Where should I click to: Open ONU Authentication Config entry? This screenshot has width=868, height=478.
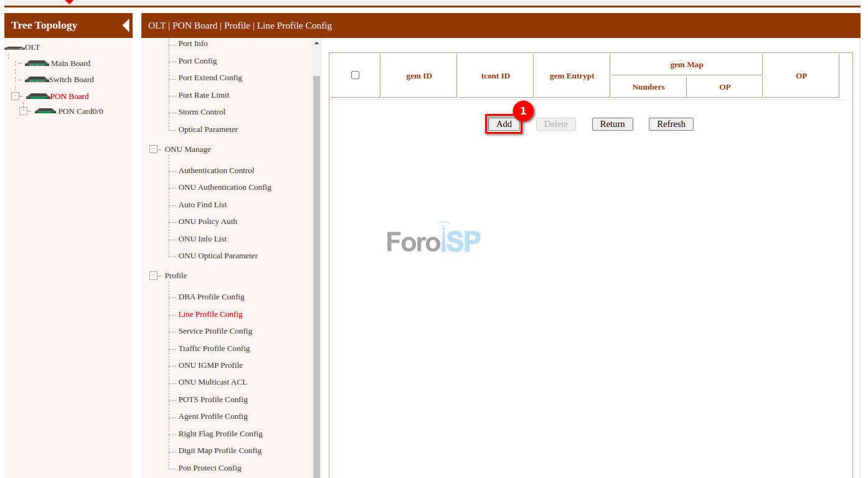click(225, 187)
